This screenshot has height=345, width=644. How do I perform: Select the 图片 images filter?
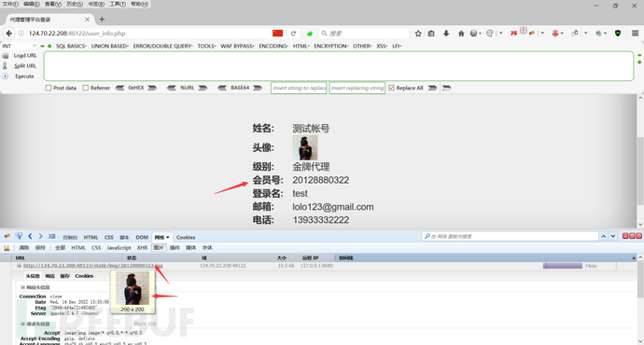159,248
